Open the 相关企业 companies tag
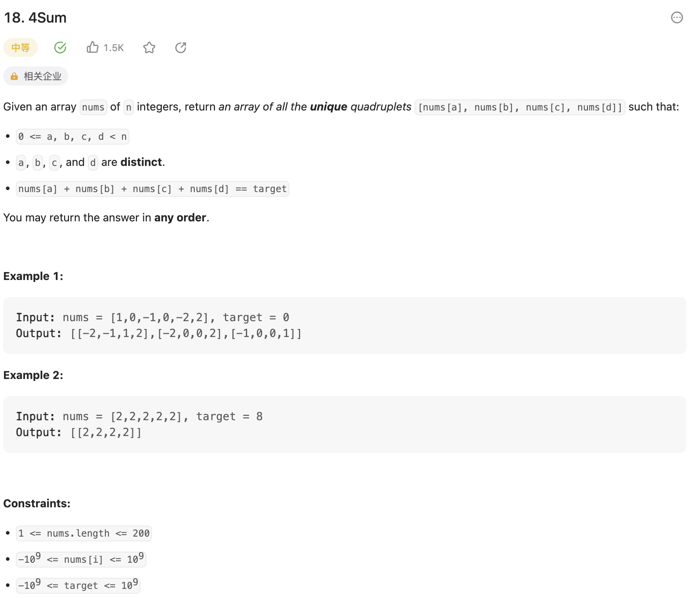Screen dimensions: 700x598 point(42,76)
